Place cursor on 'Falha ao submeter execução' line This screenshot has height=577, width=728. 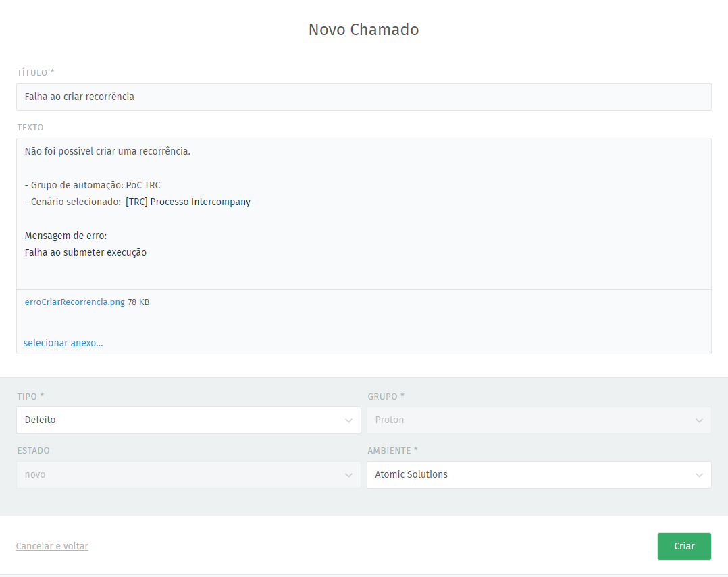tap(86, 252)
